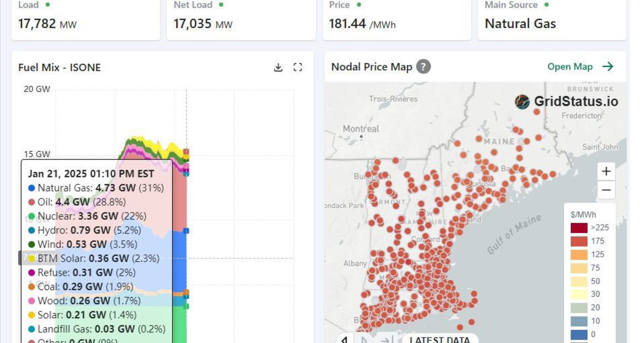Zoom in on the nodal map
This screenshot has width=644, height=343.
(606, 171)
